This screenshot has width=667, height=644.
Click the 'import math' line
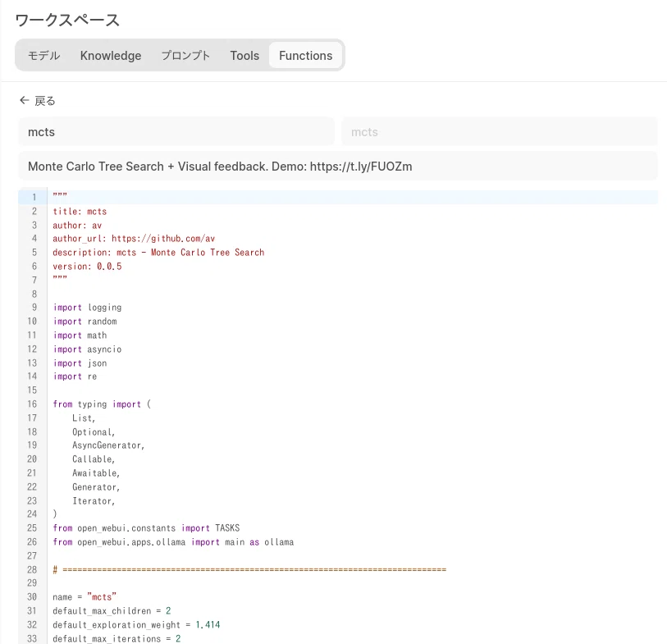80,336
